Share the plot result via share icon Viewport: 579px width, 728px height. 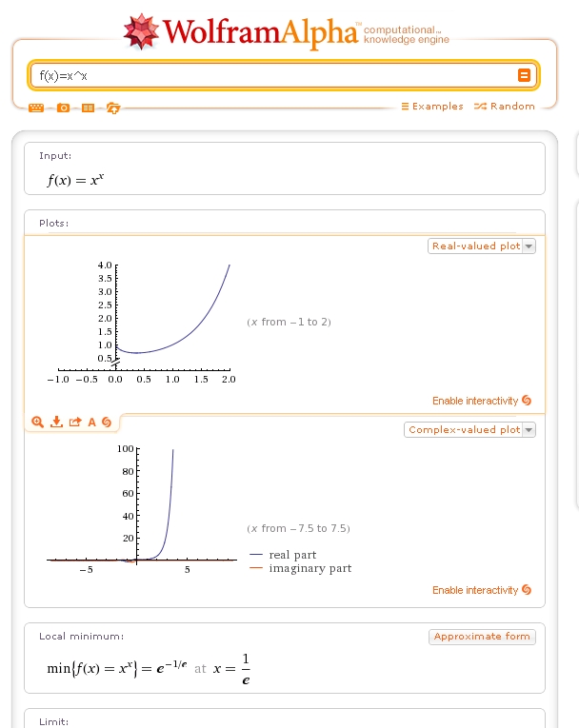click(75, 422)
